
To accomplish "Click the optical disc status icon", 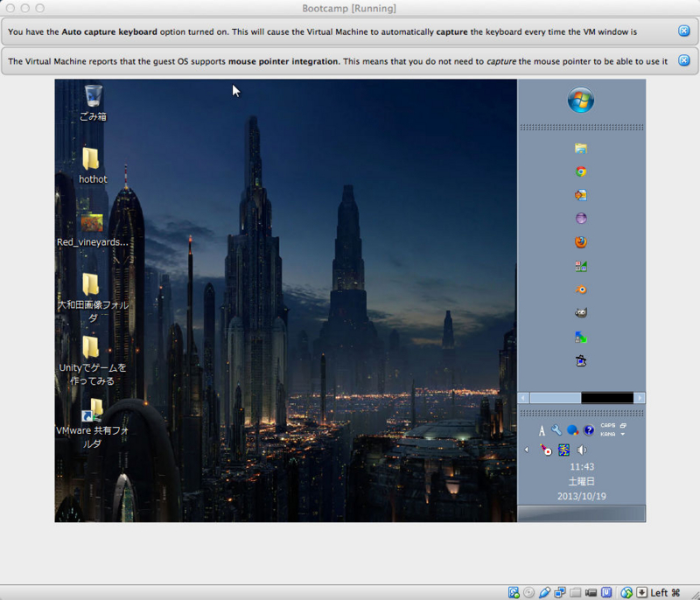I will 528,592.
